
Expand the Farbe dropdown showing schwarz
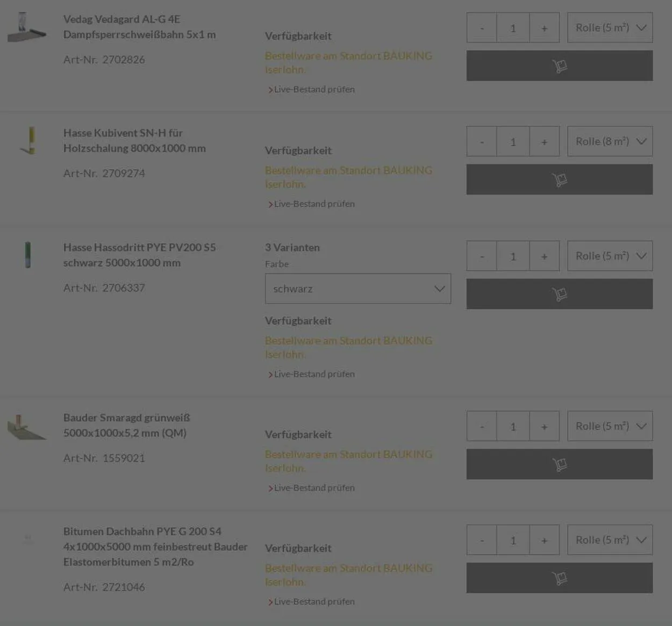tap(358, 289)
